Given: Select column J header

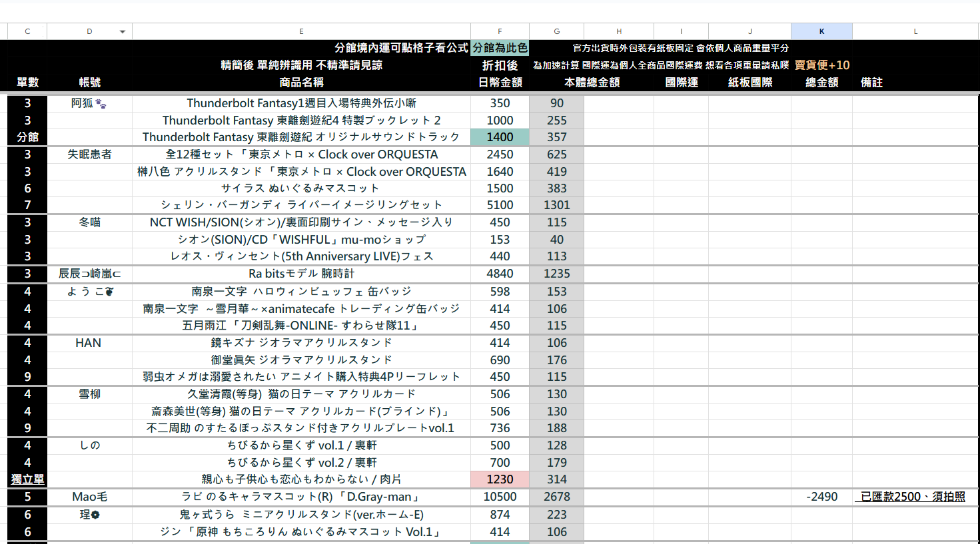Looking at the screenshot, I should (749, 31).
